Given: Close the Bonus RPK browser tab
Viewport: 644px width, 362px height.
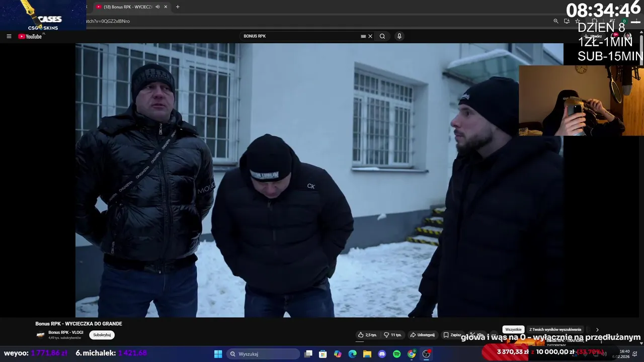Looking at the screenshot, I should pos(166,7).
